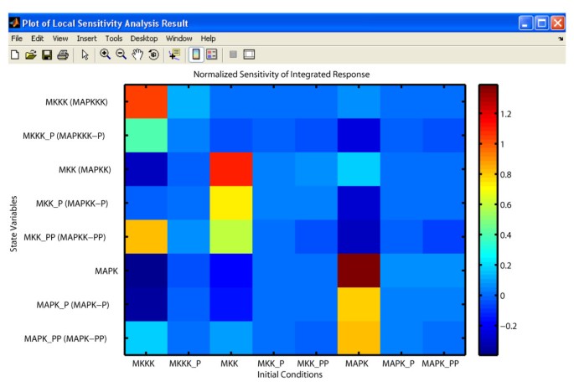
Task: Click the 'MKK (MAPKK)' row label
Action: pos(85,169)
